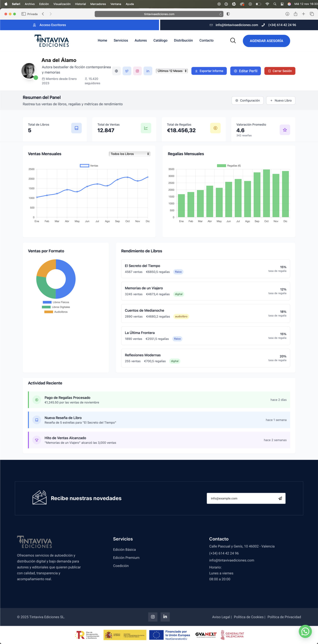Toggle the Regalías (€) chart legend

[x=229, y=166]
